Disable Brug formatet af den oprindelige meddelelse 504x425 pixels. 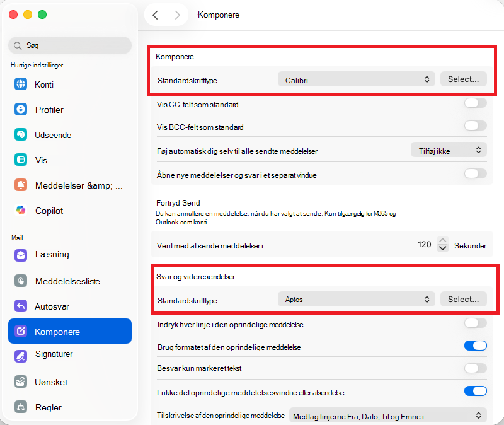click(476, 346)
